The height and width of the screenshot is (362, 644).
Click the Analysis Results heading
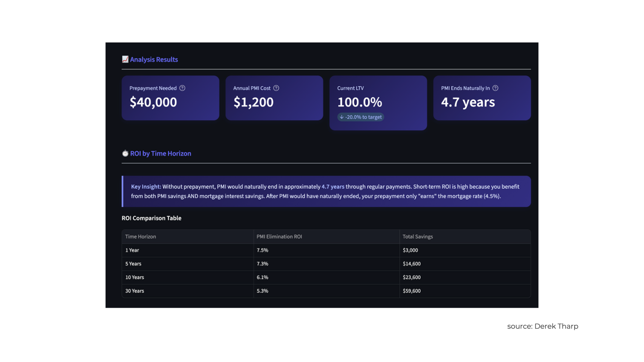pyautogui.click(x=154, y=60)
